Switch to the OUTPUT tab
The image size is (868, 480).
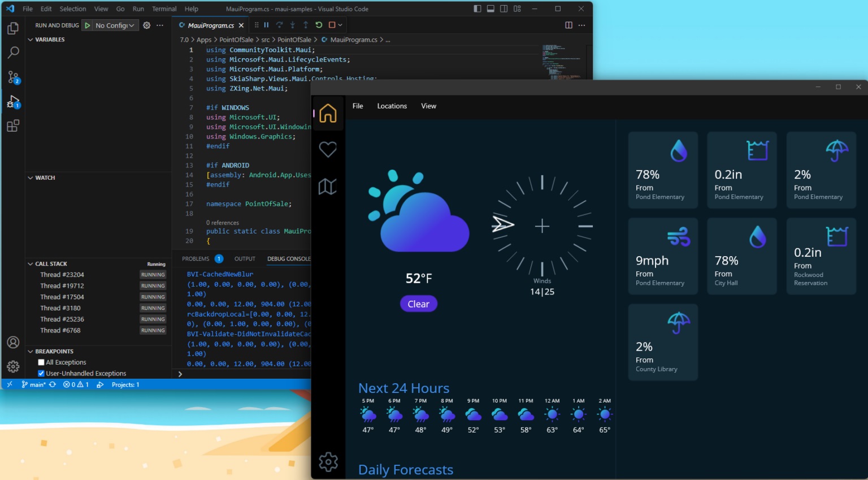pos(245,258)
